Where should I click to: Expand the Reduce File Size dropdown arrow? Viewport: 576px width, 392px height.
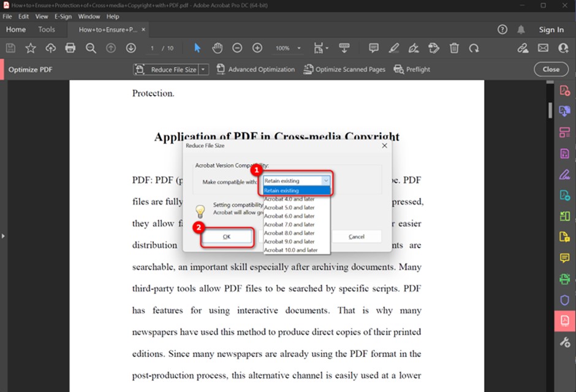204,69
